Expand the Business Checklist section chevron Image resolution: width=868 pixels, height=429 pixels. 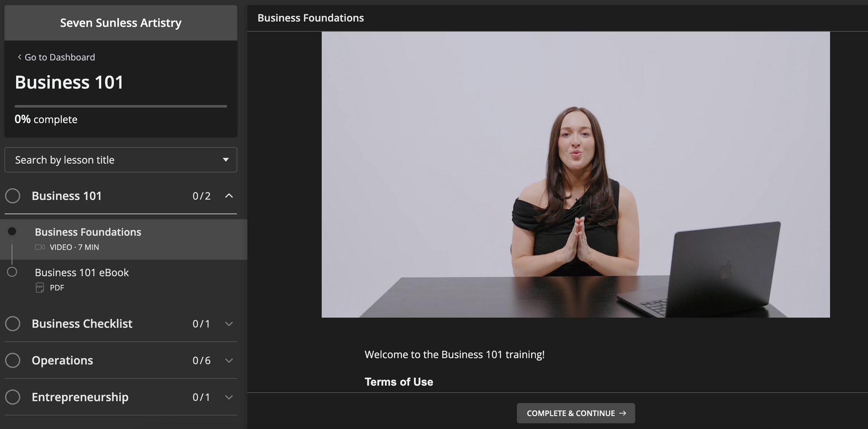tap(229, 324)
